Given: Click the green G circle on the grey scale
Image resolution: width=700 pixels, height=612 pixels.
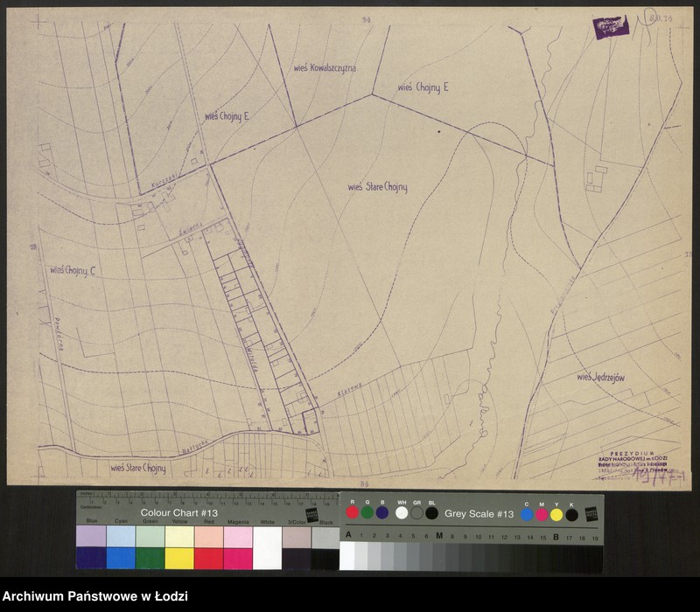Looking at the screenshot, I should (x=367, y=513).
